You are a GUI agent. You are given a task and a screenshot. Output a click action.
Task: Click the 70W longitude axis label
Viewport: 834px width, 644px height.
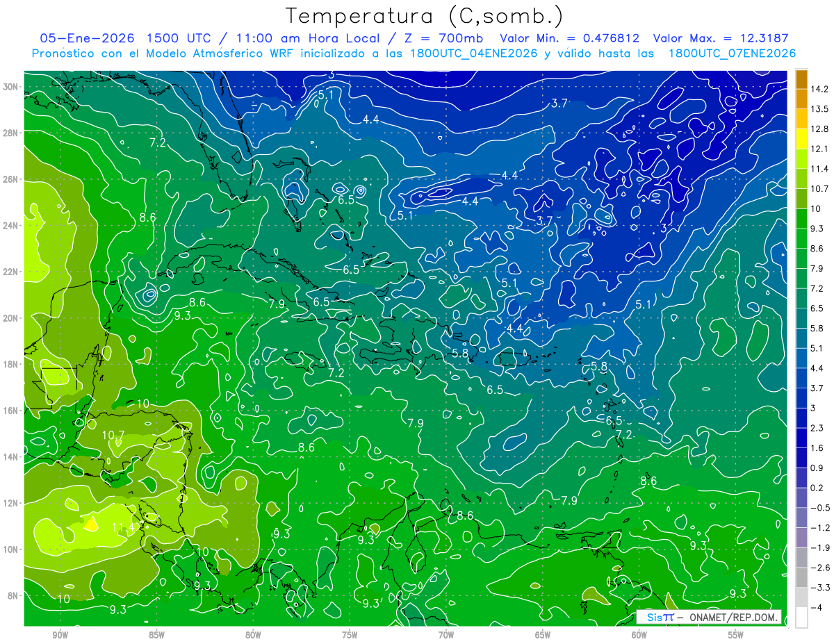coord(446,635)
